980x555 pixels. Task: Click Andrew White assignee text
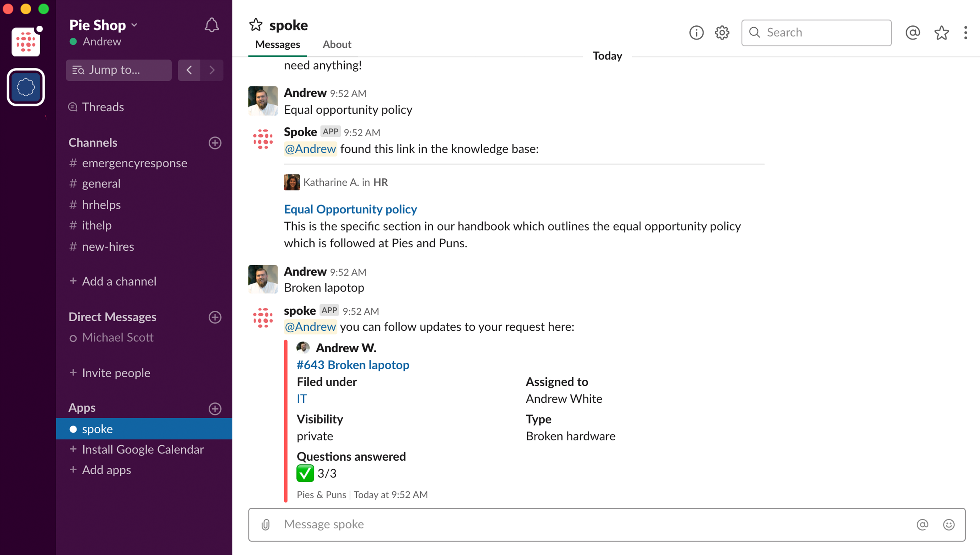pyautogui.click(x=563, y=399)
